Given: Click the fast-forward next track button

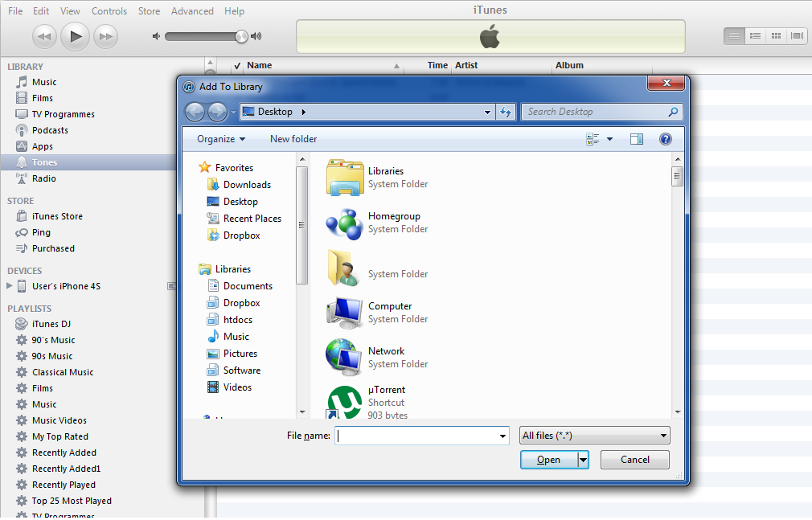Looking at the screenshot, I should click(105, 36).
